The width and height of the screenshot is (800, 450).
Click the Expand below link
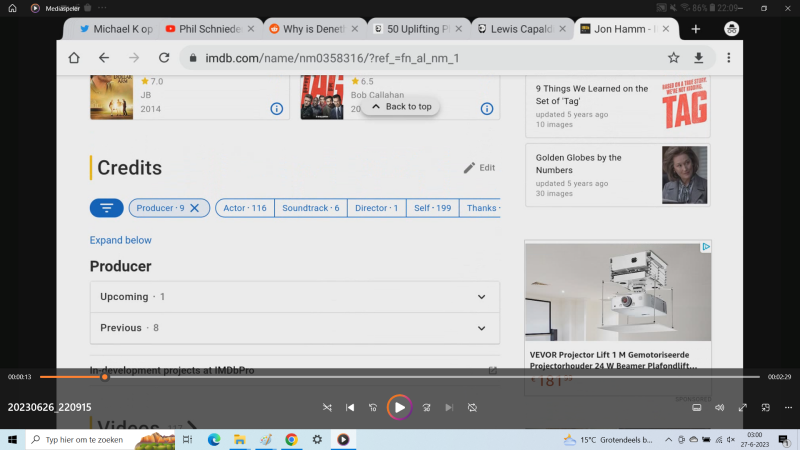point(120,240)
